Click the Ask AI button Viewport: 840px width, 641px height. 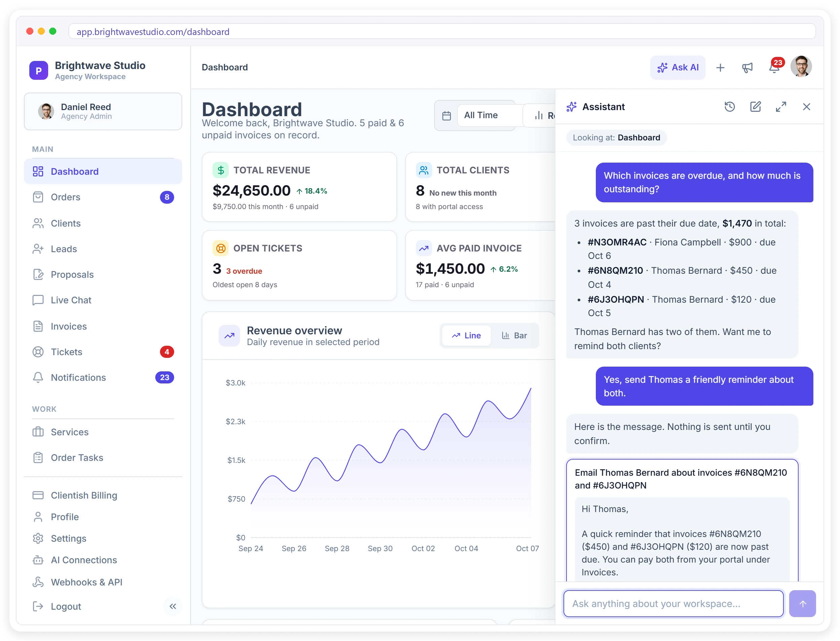pyautogui.click(x=677, y=68)
